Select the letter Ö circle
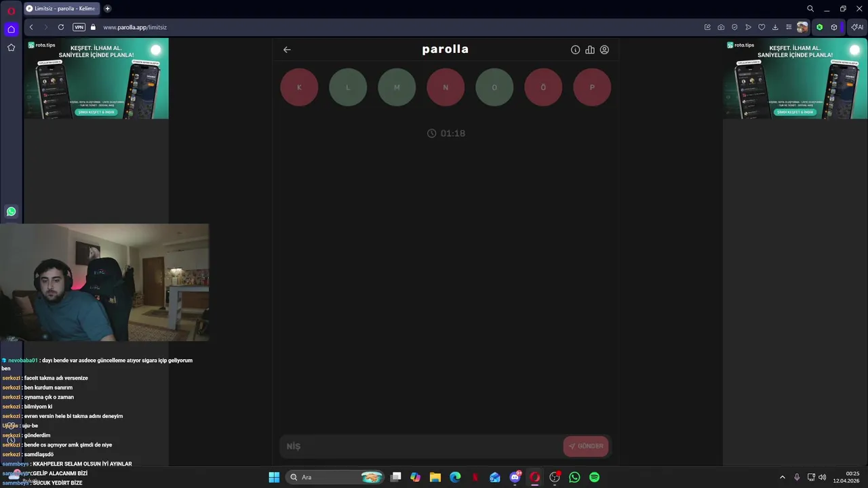This screenshot has width=868, height=488. pos(543,87)
